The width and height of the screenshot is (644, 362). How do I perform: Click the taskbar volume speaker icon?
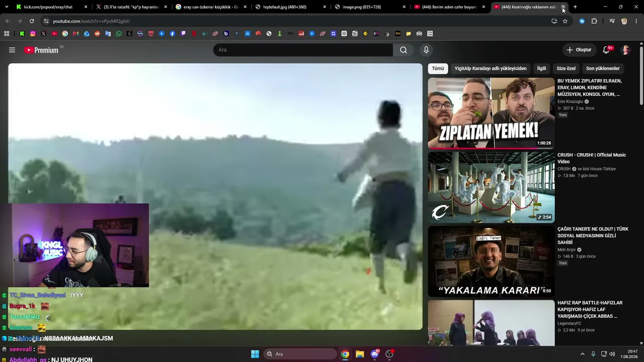[x=612, y=354]
